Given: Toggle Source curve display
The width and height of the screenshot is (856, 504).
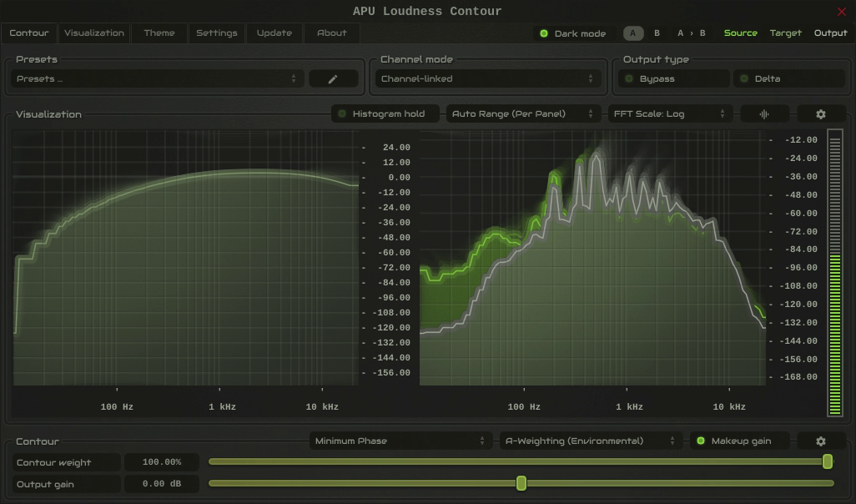Looking at the screenshot, I should pyautogui.click(x=740, y=33).
